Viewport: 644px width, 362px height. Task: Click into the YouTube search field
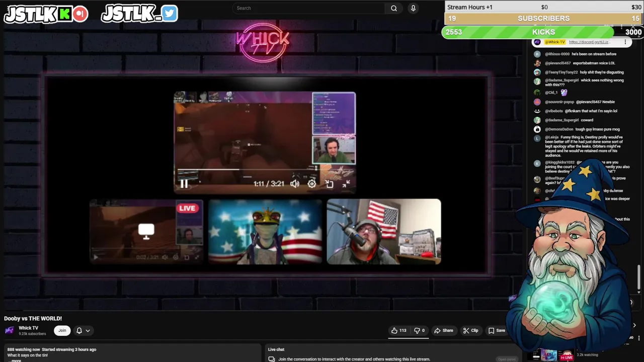[308, 8]
